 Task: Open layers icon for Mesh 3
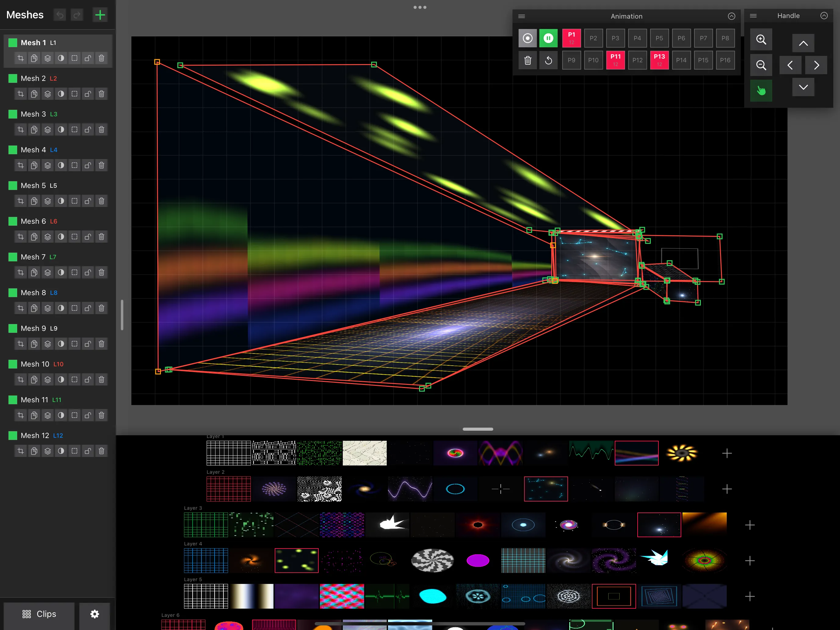[48, 129]
